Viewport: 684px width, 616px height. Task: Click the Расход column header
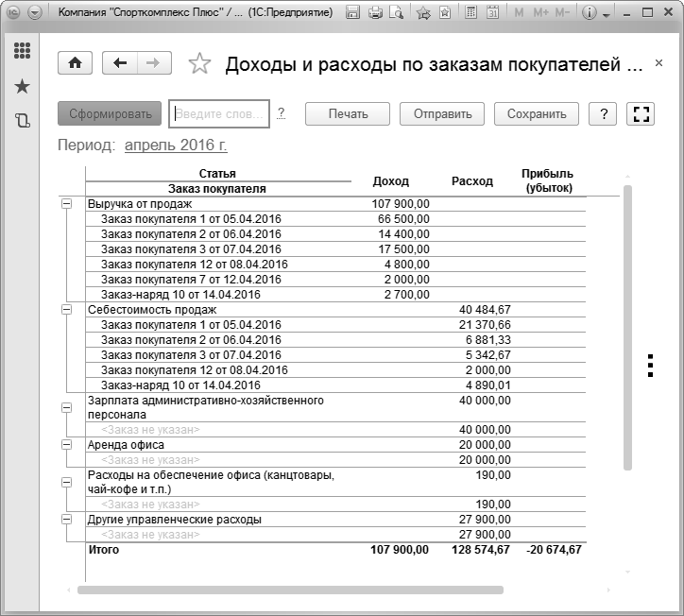(x=472, y=181)
